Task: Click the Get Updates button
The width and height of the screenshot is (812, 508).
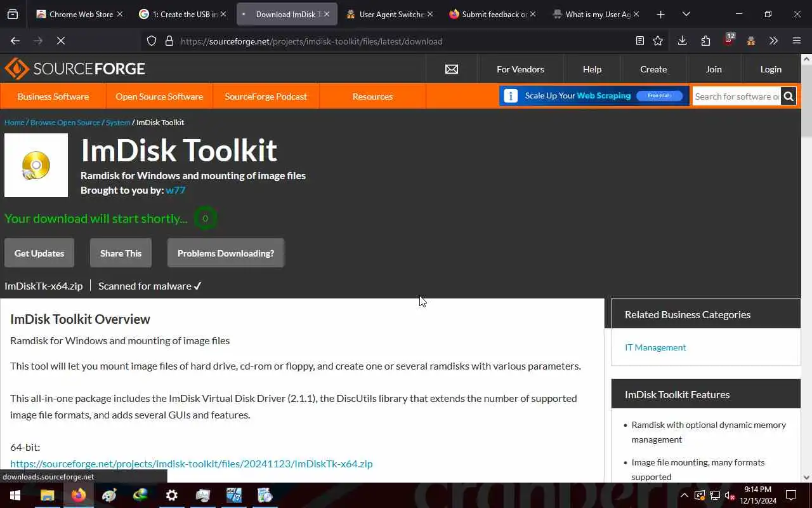Action: coord(39,253)
